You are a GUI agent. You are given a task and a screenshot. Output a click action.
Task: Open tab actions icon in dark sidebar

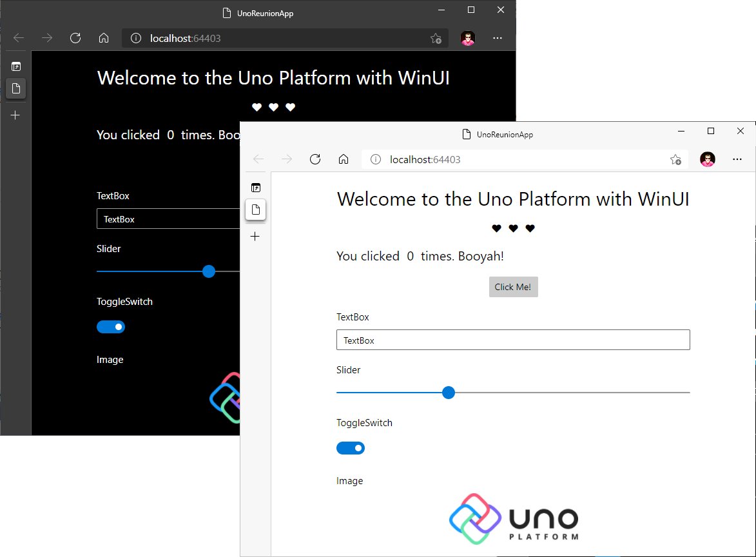click(x=16, y=66)
